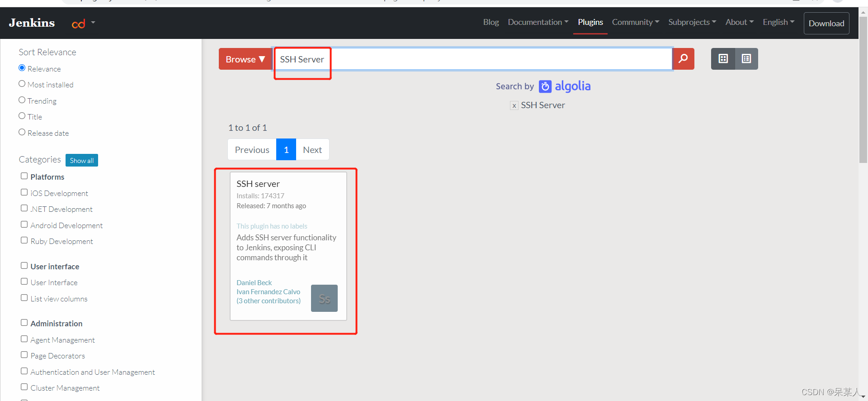Select the Relevance sort option
This screenshot has width=868, height=401.
[x=22, y=68]
